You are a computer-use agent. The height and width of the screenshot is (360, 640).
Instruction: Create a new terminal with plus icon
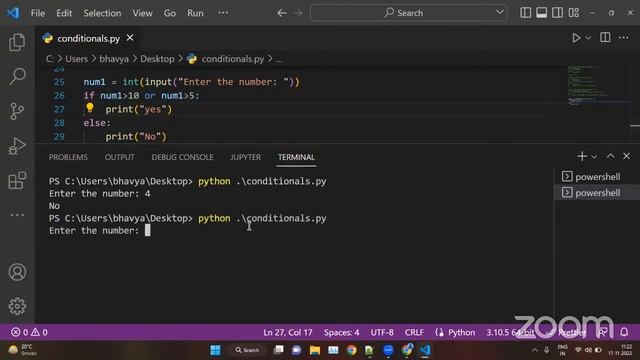(x=582, y=156)
